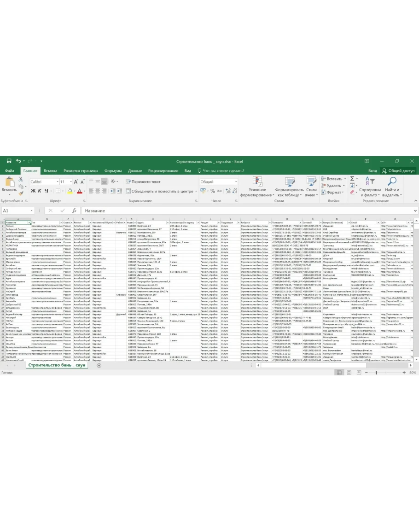
Task: Click the Name Box showing A1
Action: tap(17, 210)
